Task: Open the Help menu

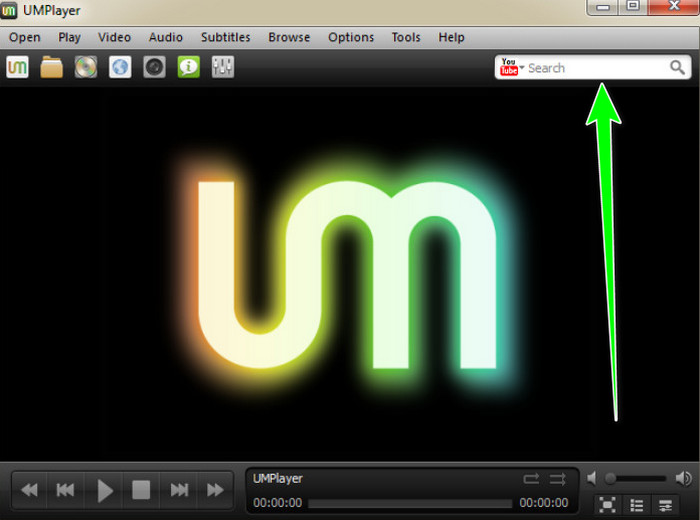Action: coord(451,37)
